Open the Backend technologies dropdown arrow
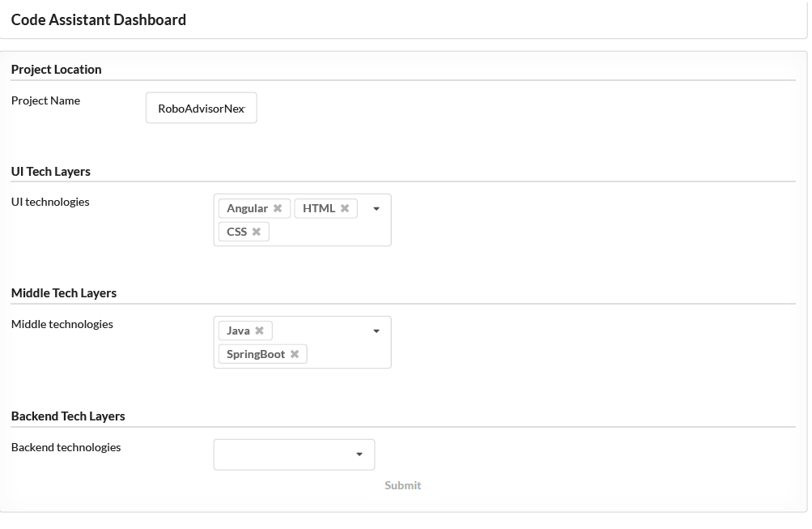 click(x=359, y=454)
